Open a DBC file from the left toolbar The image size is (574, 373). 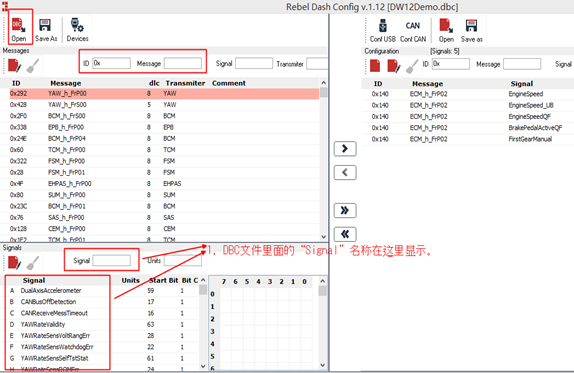19,29
